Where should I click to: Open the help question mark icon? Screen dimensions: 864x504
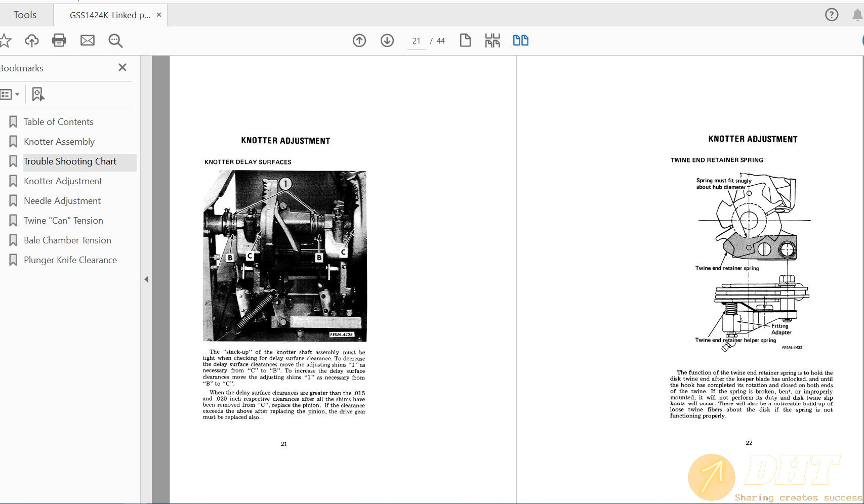click(831, 15)
